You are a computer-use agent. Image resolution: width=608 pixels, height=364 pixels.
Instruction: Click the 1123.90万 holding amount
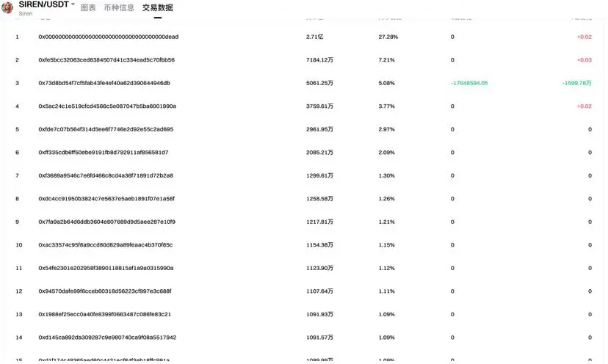coord(319,268)
